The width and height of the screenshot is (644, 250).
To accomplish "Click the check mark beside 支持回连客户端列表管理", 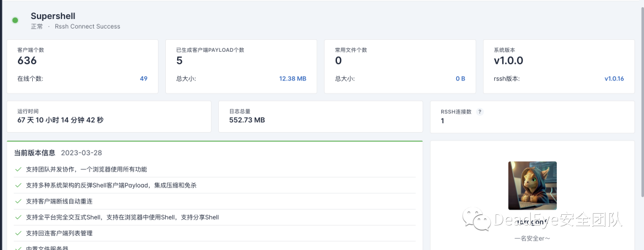I will (x=18, y=233).
